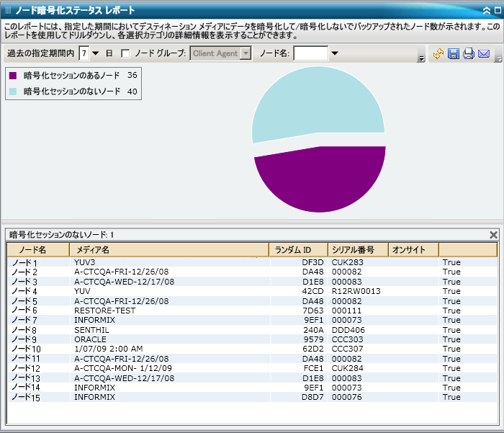This screenshot has height=433, width=504.
Task: Click the purple encrypted nodes legend swatch
Action: (x=13, y=75)
